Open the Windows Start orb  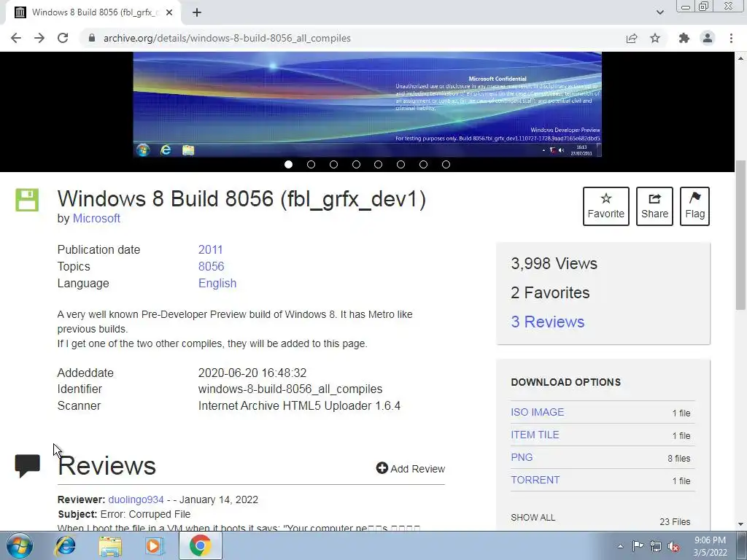[x=19, y=545]
